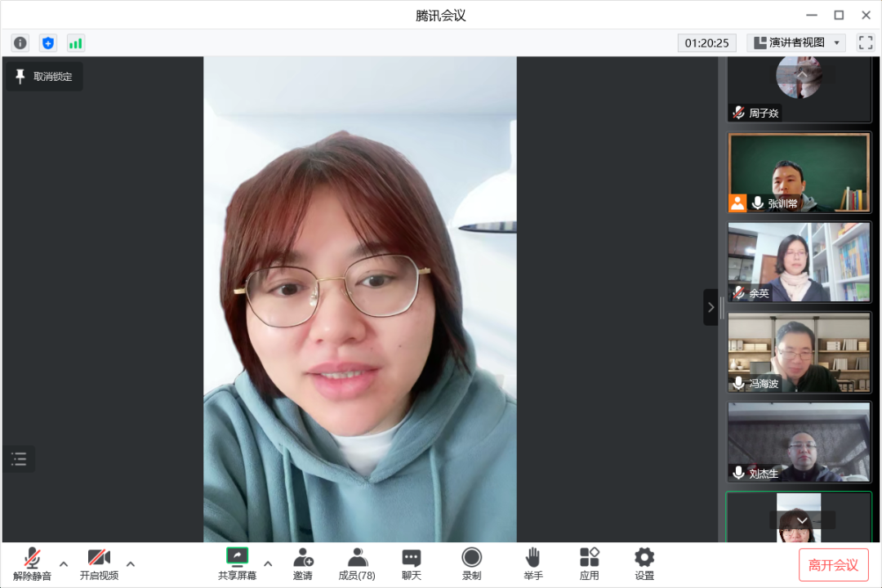The width and height of the screenshot is (882, 588).
Task: Open the 邀请 invite icon
Action: [x=303, y=563]
